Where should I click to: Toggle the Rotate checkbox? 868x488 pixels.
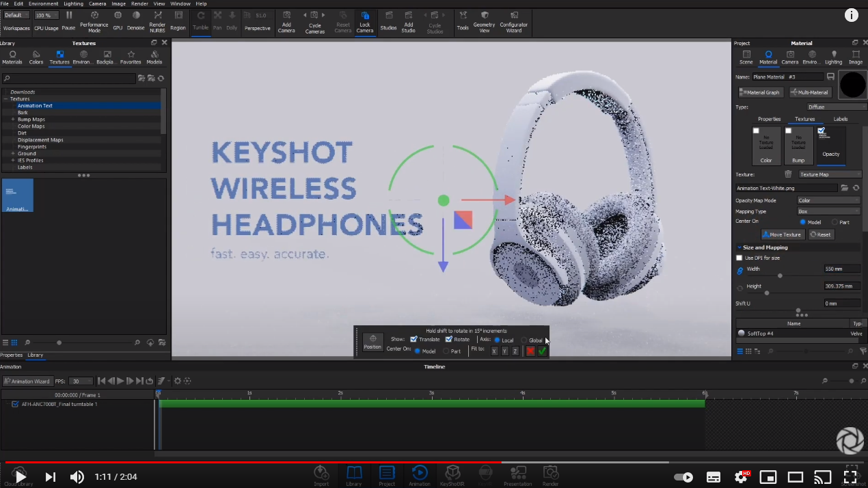coord(448,339)
